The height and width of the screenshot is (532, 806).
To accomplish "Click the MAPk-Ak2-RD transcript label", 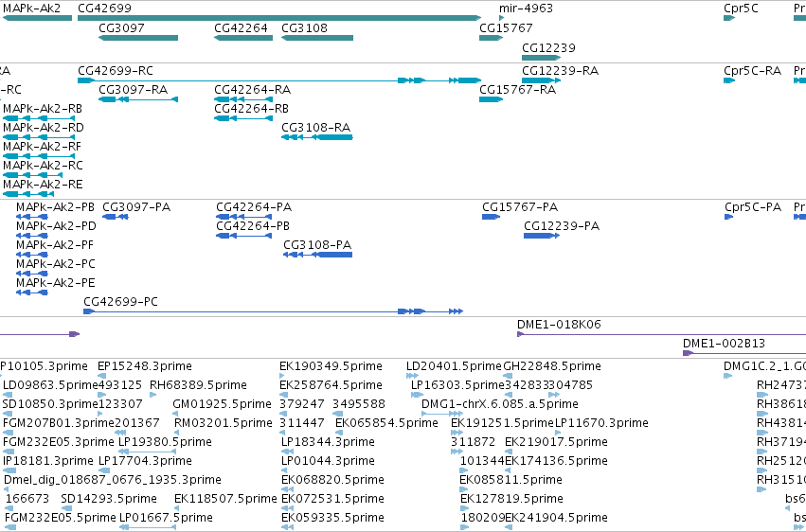I will 44,128.
